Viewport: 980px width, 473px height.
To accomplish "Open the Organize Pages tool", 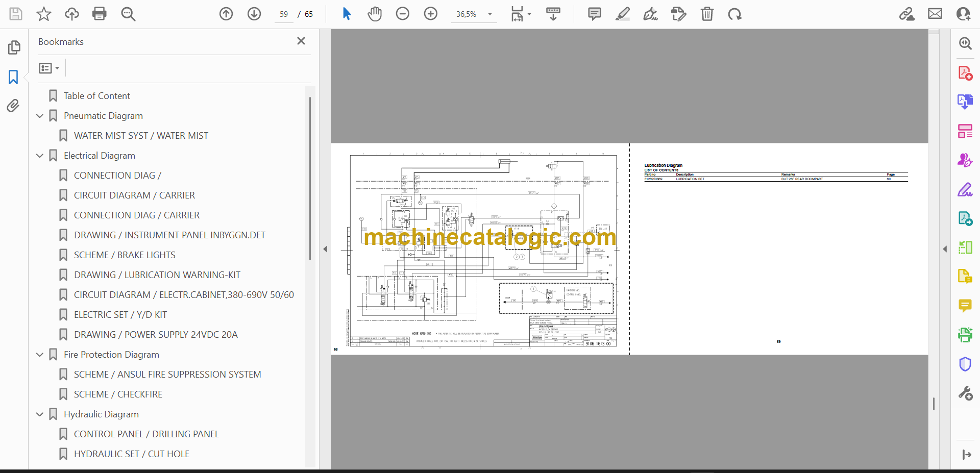I will (965, 131).
